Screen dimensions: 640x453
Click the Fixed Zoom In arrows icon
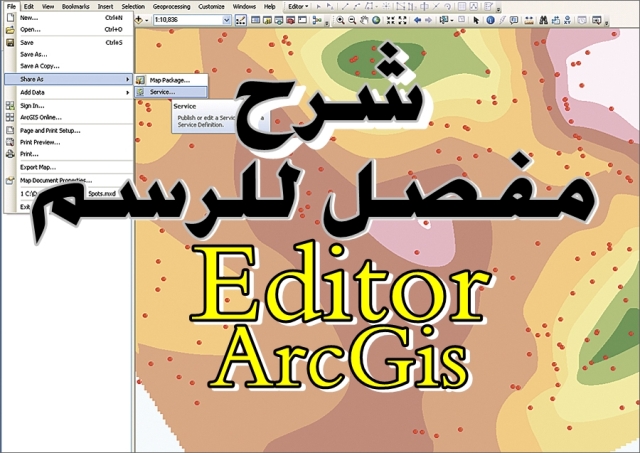[391, 20]
